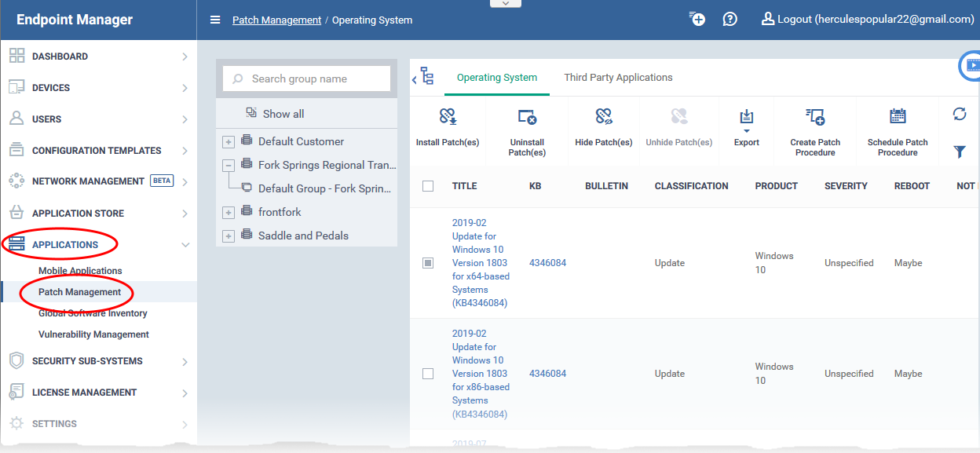Expand the Dashboard menu chevron
This screenshot has height=453, width=980.
point(185,57)
